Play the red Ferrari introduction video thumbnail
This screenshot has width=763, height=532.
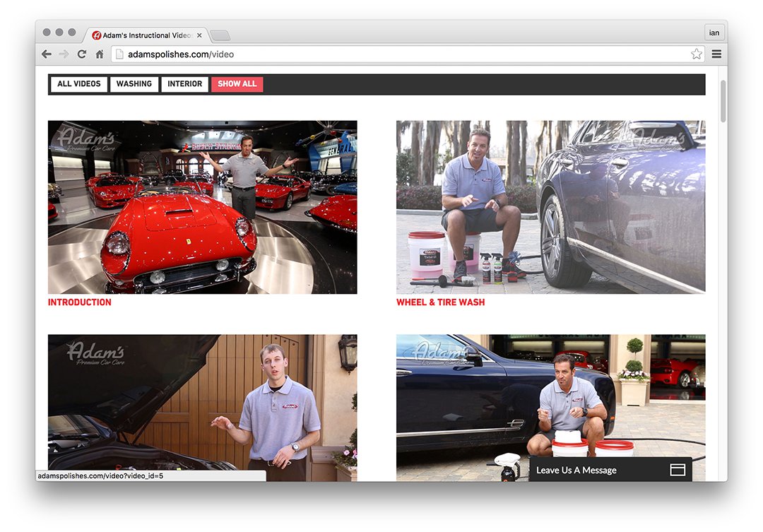[x=202, y=206]
